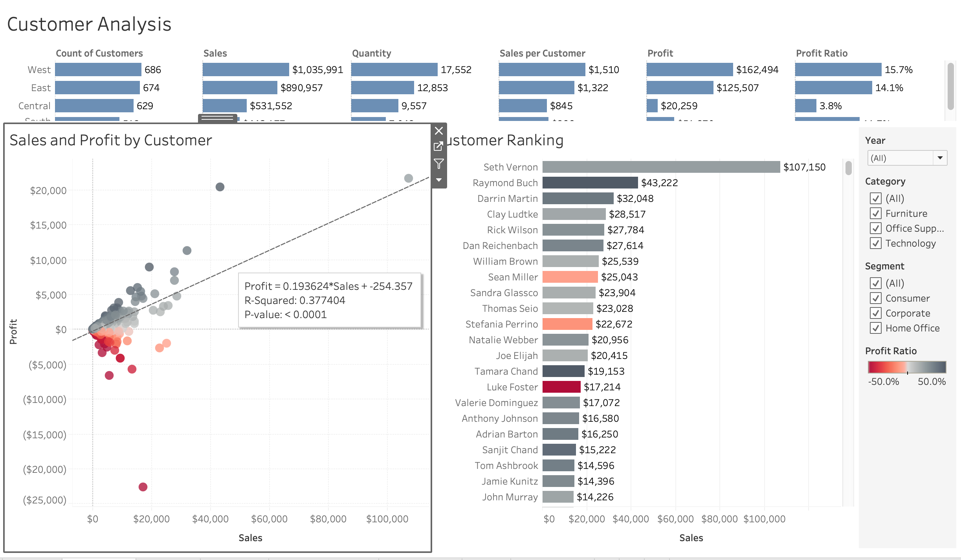Toggle Segment (All) checkbox
The image size is (961, 560).
[876, 283]
